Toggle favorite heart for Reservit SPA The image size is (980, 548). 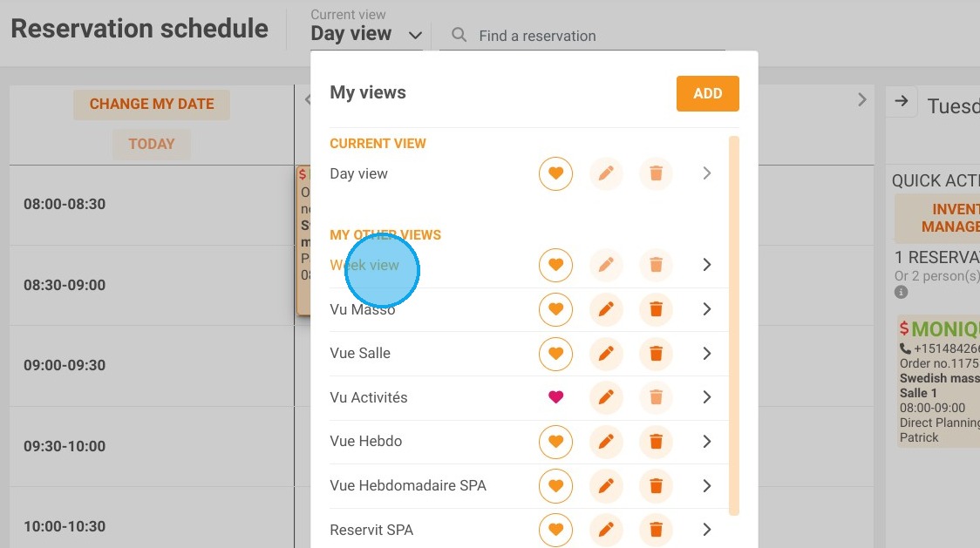(x=555, y=530)
